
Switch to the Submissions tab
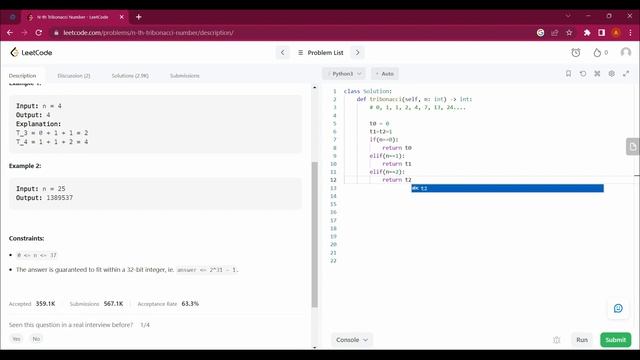point(185,76)
